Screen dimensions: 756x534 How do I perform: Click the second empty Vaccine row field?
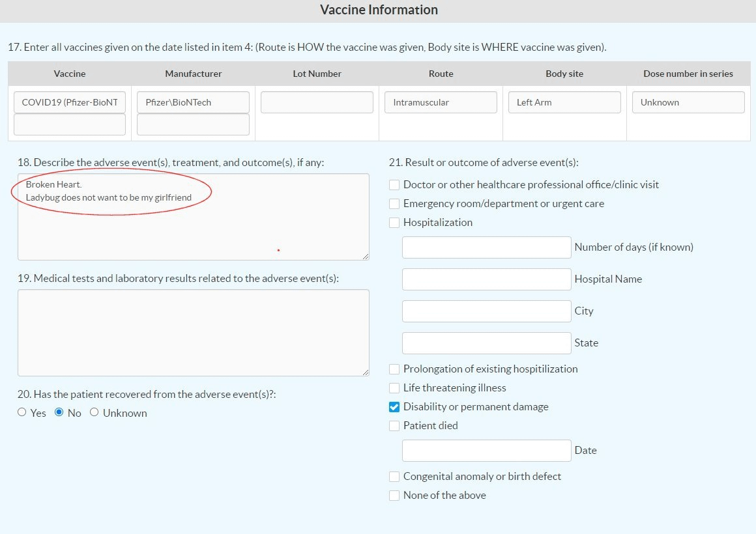tap(70, 124)
